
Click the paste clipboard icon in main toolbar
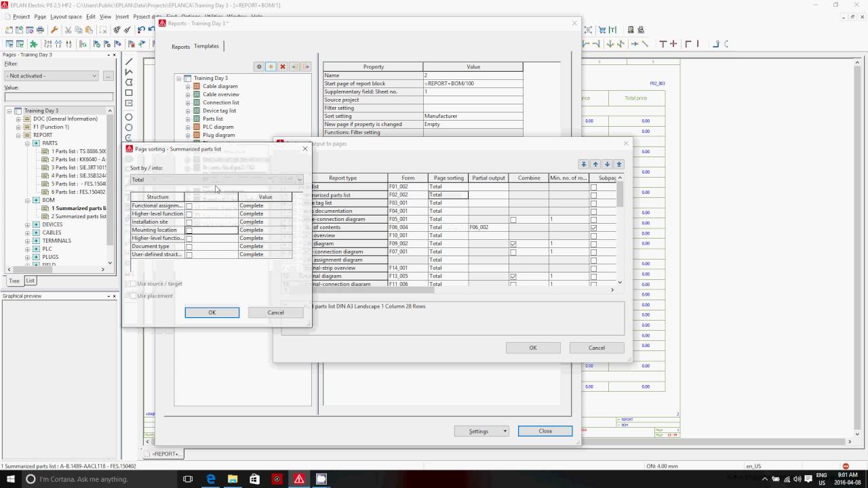click(x=89, y=30)
